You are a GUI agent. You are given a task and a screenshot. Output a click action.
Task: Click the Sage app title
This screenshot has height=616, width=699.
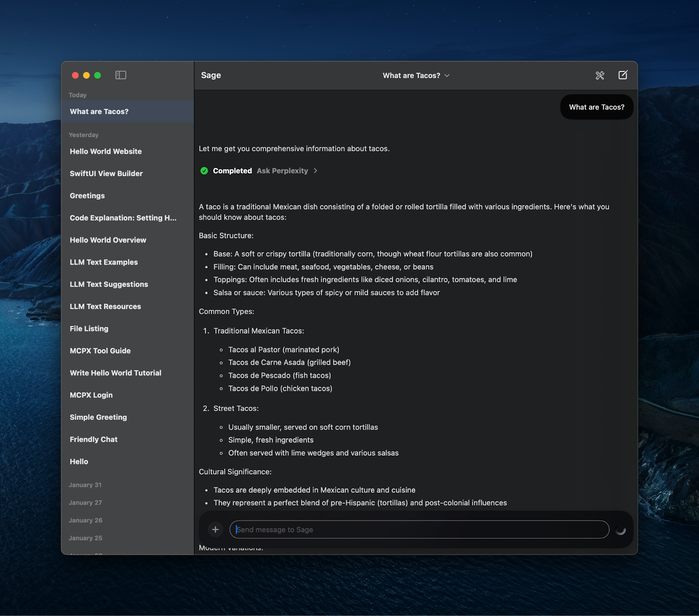click(211, 75)
